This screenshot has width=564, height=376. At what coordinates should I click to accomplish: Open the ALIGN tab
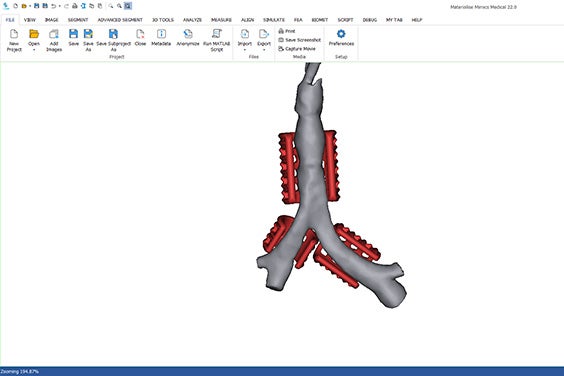[x=247, y=20]
